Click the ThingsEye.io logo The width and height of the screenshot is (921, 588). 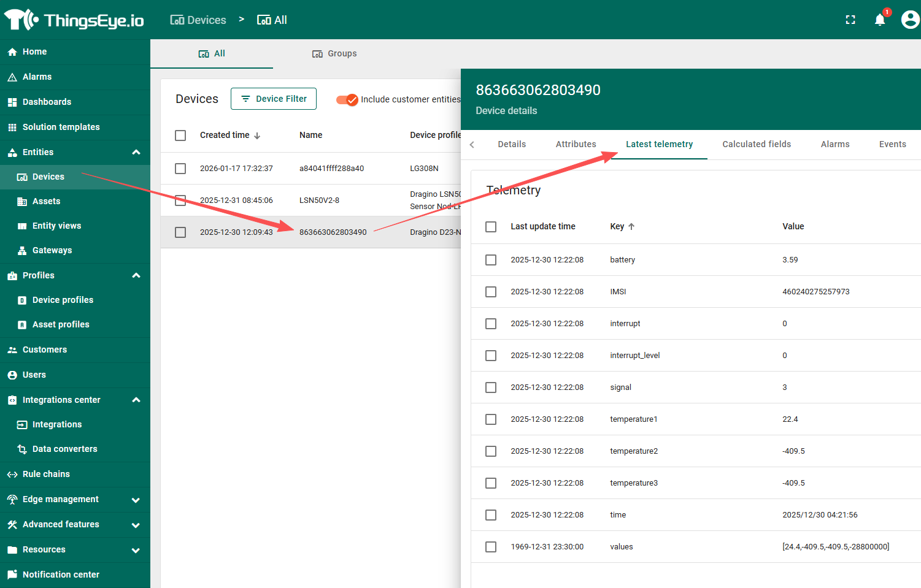pyautogui.click(x=74, y=20)
